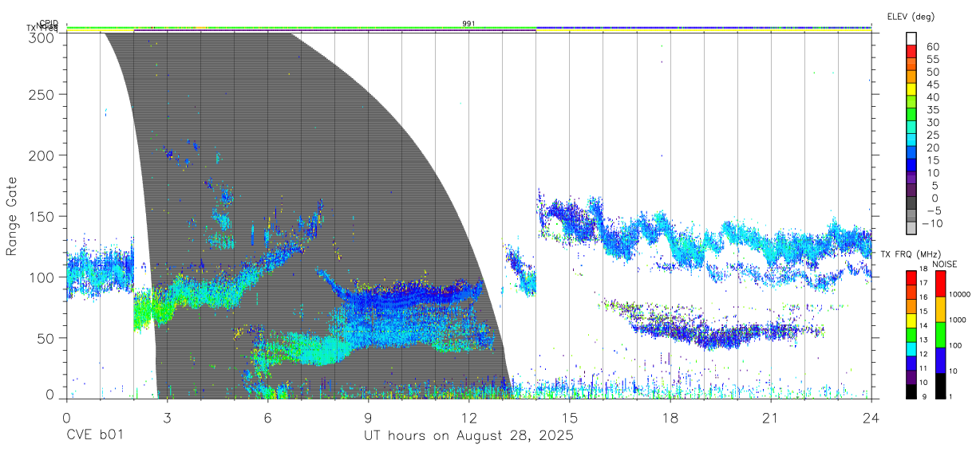The width and height of the screenshot is (980, 452).
Task: Click the 1000 label on NOISE scale
Action: pos(959,320)
